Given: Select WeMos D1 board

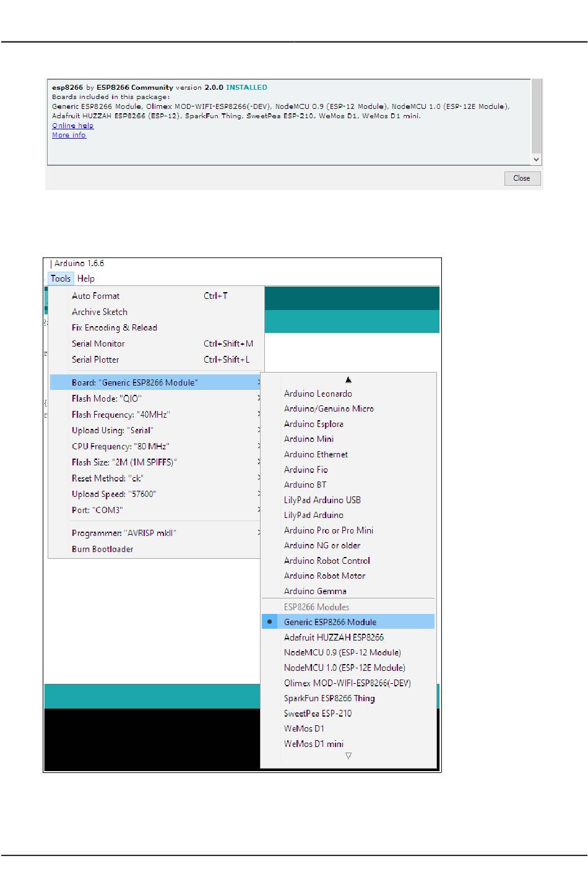Looking at the screenshot, I should point(348,728).
